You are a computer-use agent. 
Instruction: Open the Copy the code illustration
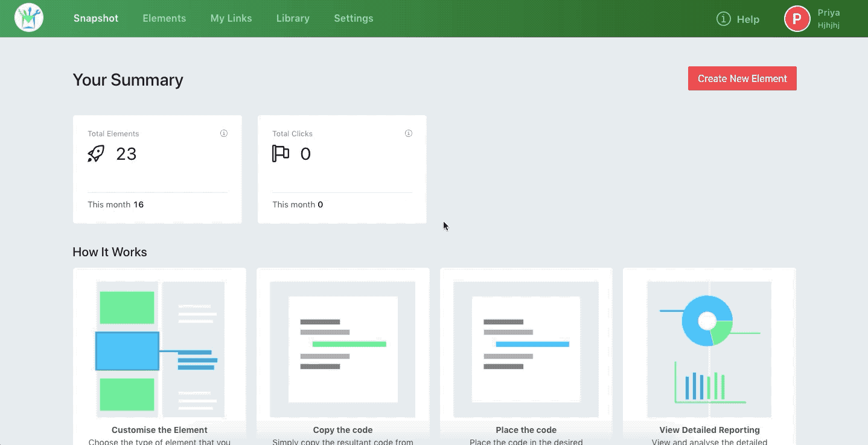tap(343, 349)
